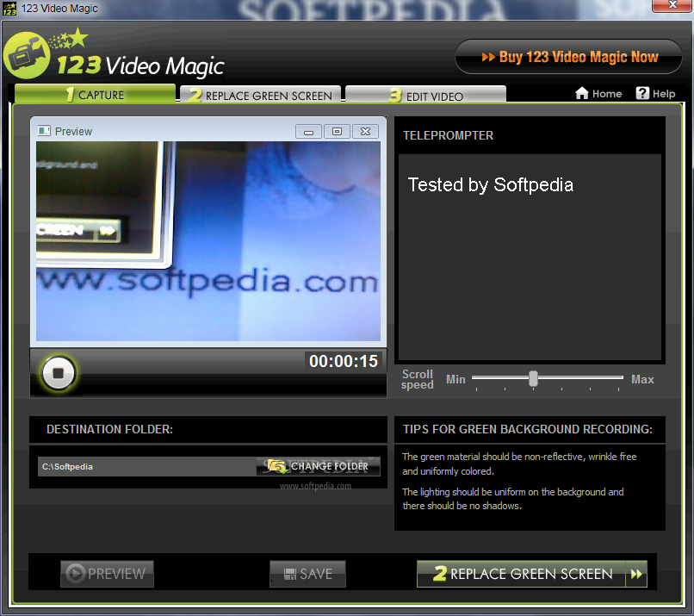Proceed with the bottom Replace Green Screen button
The width and height of the screenshot is (694, 616).
532,574
